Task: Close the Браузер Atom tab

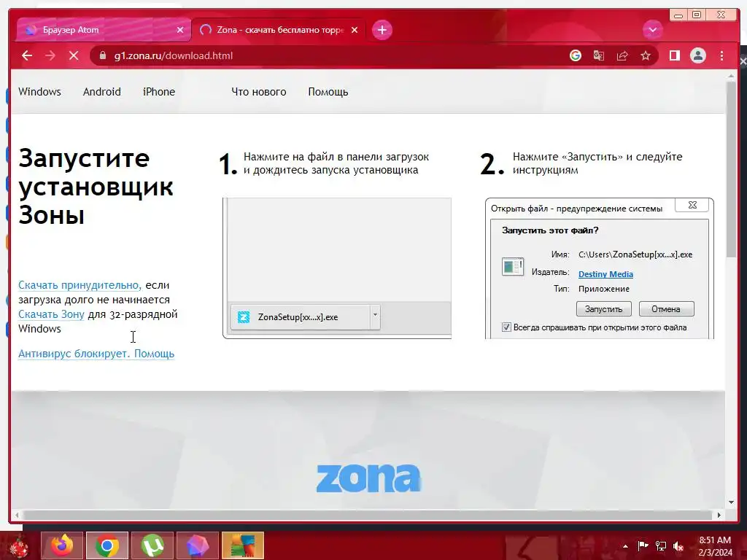Action: coord(180,30)
